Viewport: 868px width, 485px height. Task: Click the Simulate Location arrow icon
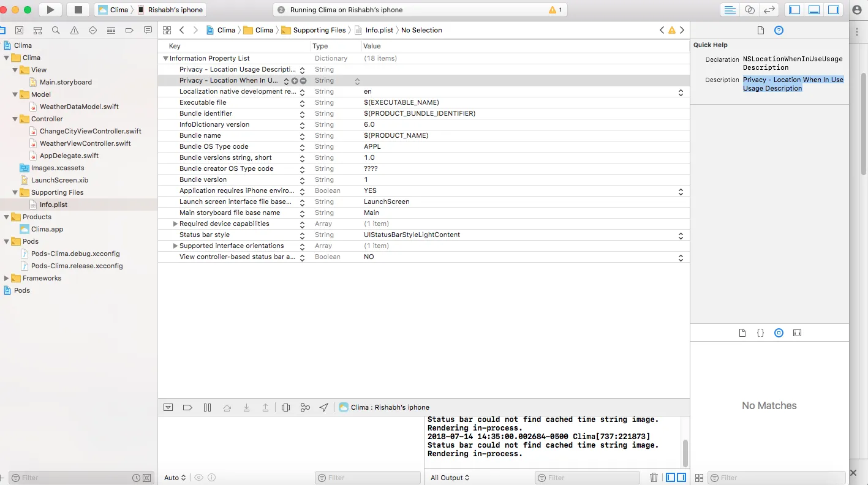324,407
